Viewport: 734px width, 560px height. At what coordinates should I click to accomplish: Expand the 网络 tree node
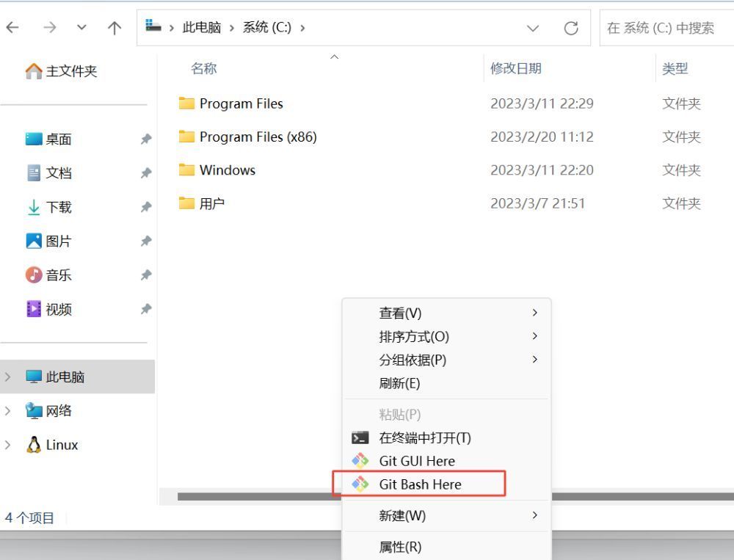[8, 411]
